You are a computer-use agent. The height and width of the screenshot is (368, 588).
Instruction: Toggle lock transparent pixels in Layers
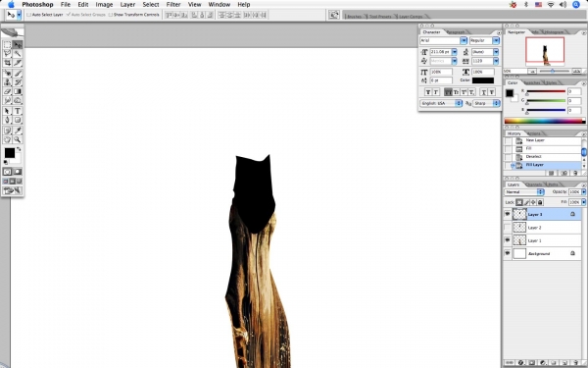(519, 202)
